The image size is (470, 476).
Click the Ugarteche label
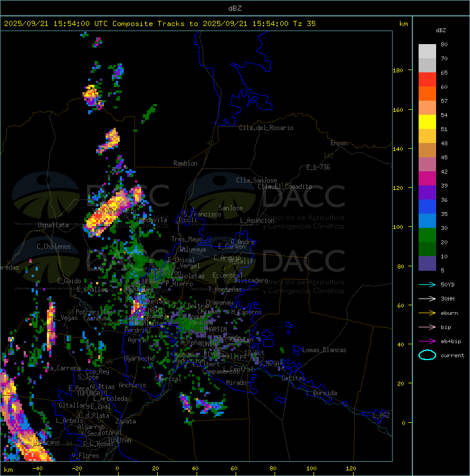pyautogui.click(x=140, y=358)
